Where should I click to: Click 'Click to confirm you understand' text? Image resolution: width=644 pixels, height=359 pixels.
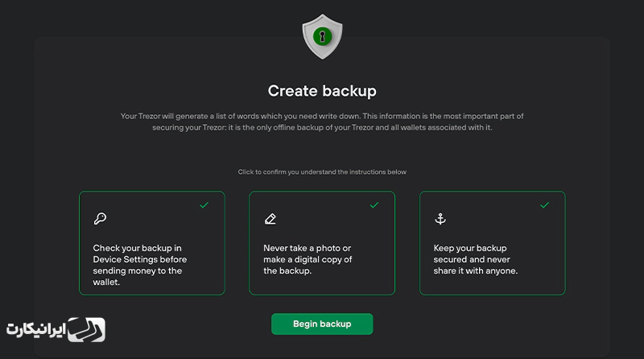[x=322, y=171]
